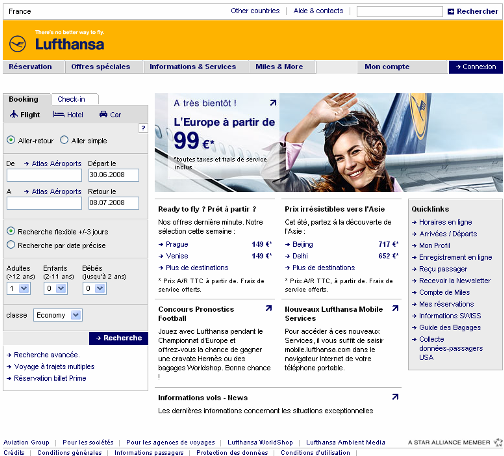Viewport: 504px width, 456px height.
Task: Open the classe Economy dropdown
Action: pos(58,315)
